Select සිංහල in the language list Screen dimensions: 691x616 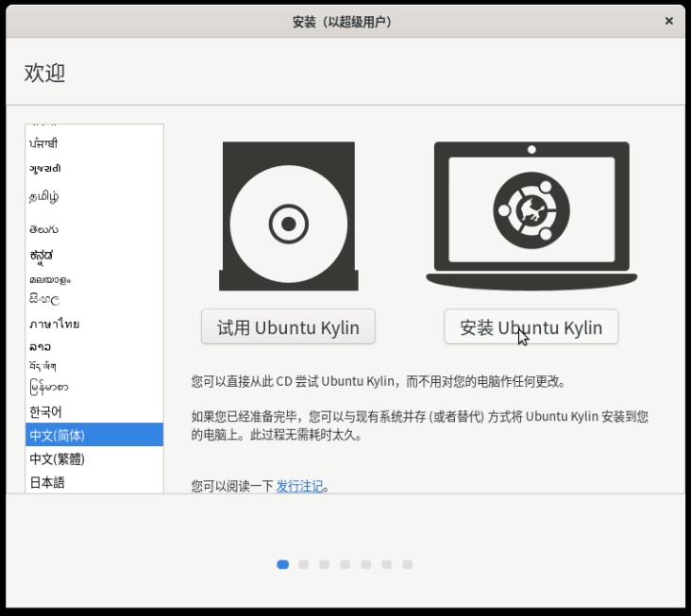(x=94, y=299)
